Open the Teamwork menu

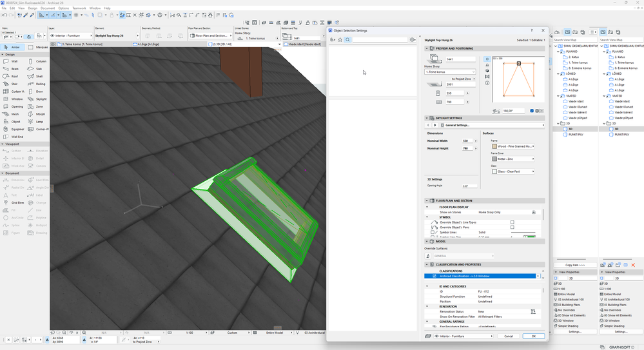click(x=79, y=8)
